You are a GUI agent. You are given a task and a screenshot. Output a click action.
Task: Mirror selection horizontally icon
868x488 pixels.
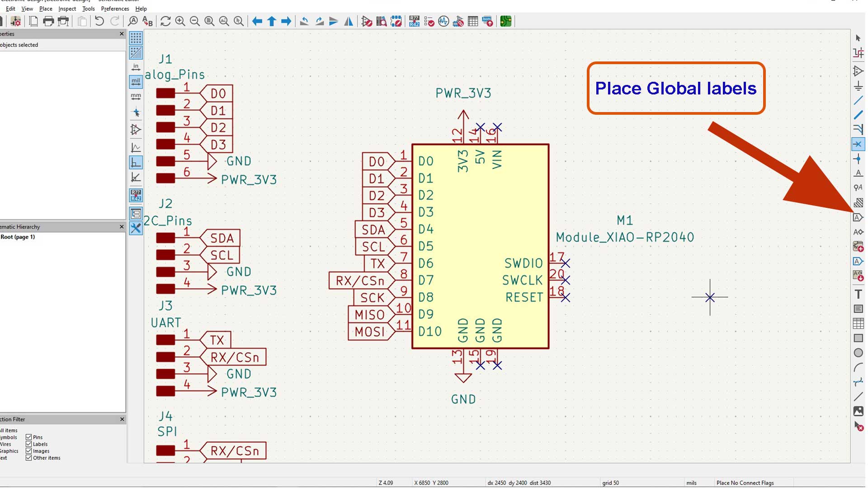[349, 21]
